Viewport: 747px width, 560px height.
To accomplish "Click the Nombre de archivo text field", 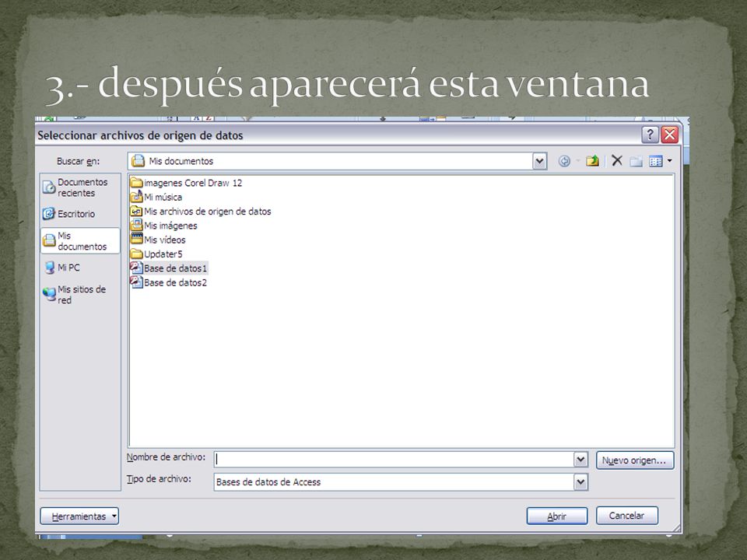I will [x=394, y=460].
